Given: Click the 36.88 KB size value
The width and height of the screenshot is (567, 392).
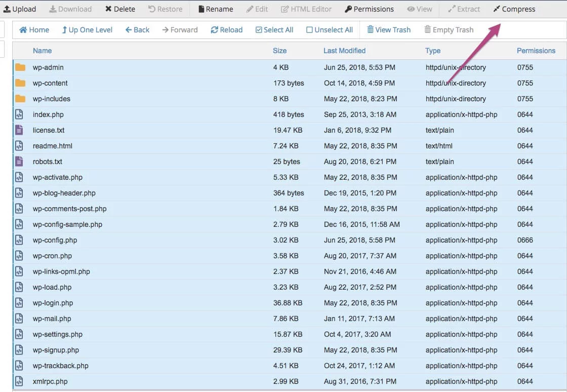Looking at the screenshot, I should click(288, 303).
